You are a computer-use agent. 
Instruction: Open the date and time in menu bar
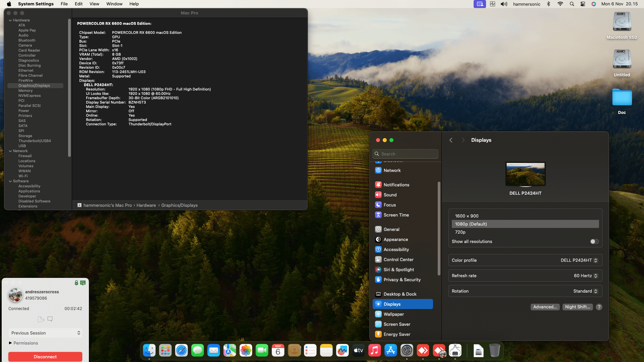point(620,4)
